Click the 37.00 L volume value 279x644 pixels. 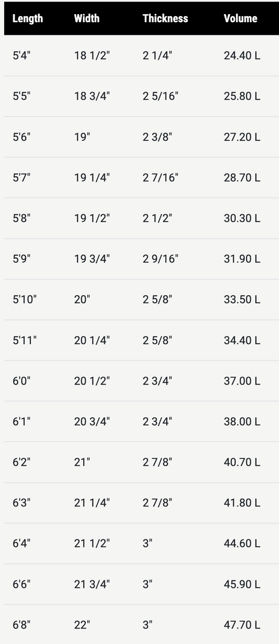[x=241, y=381]
